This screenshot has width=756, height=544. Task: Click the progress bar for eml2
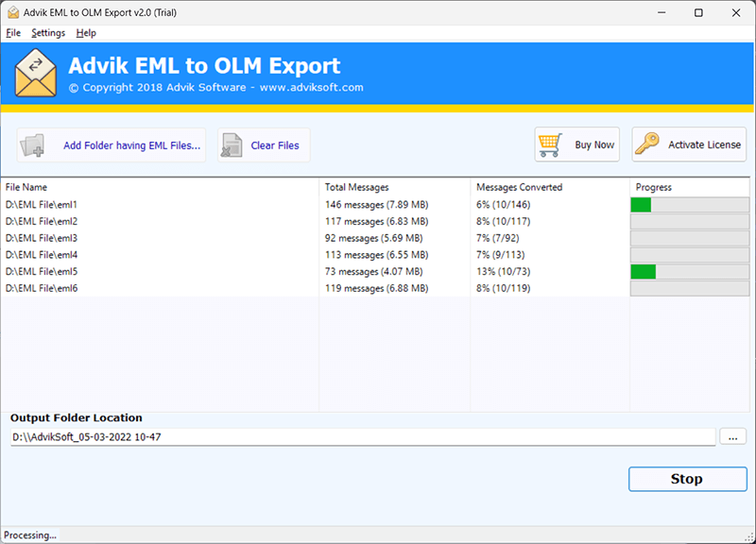[x=690, y=222]
